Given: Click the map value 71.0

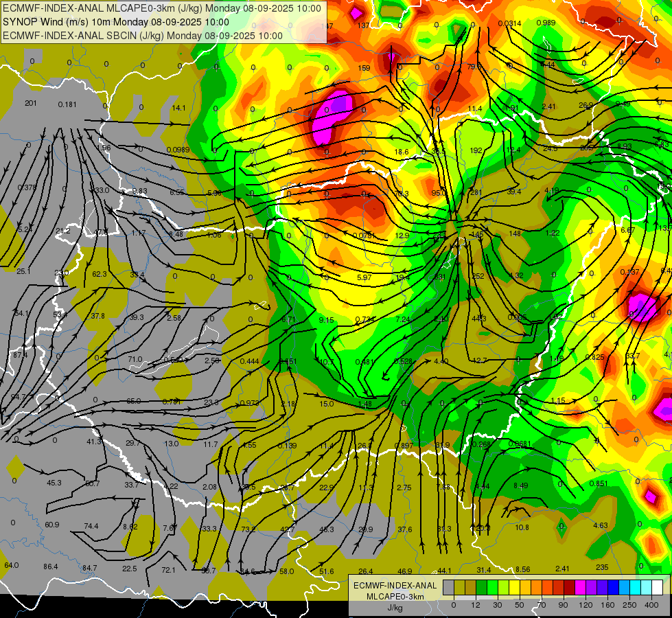Looking at the screenshot, I should pos(135,359).
